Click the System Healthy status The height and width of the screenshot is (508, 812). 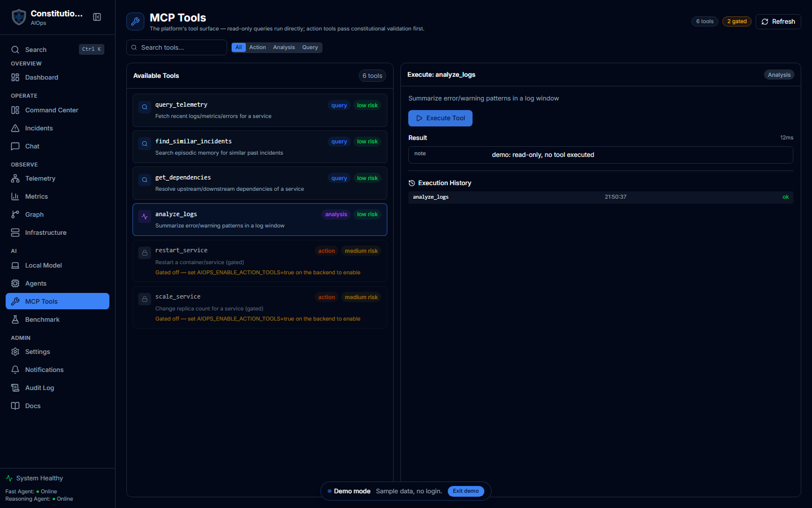point(34,478)
